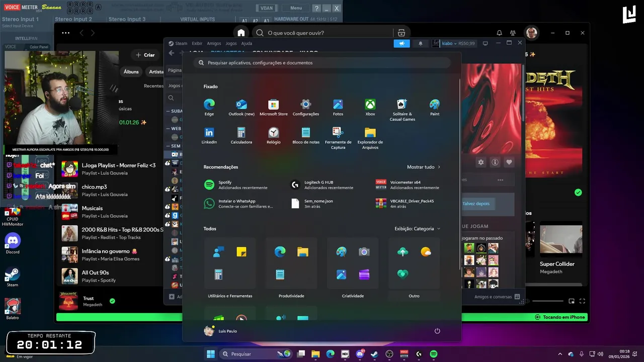Open Jogos menu in Steam
This screenshot has width=644, height=362.
[x=231, y=43]
